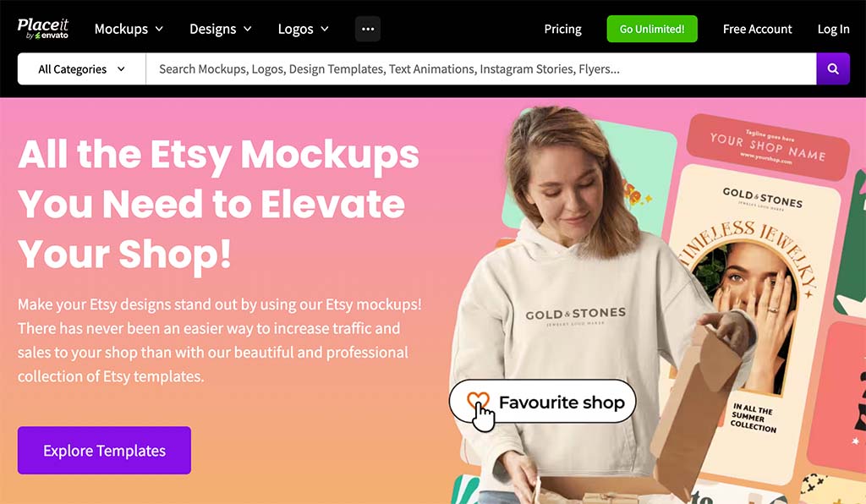Click the Favourite shop pill badge
The image size is (866, 504).
coord(542,402)
